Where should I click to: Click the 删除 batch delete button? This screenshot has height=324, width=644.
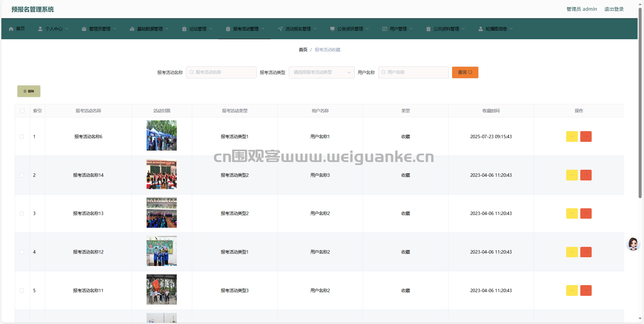click(x=29, y=91)
